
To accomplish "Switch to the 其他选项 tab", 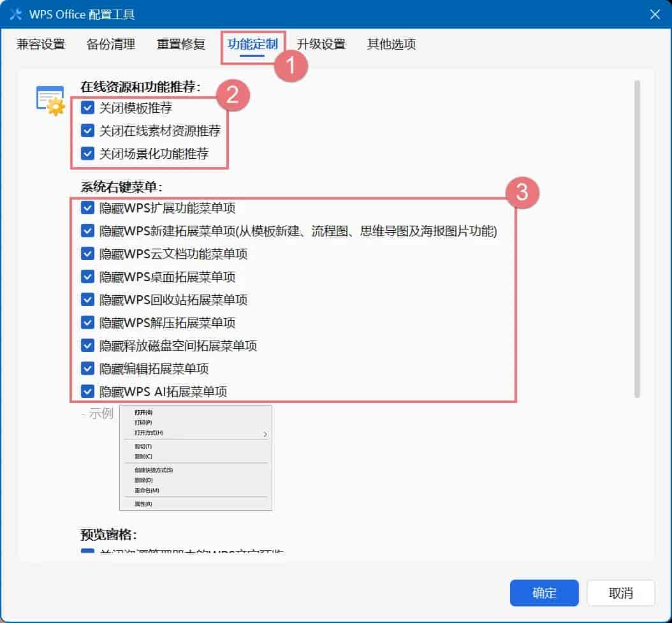I will (391, 44).
